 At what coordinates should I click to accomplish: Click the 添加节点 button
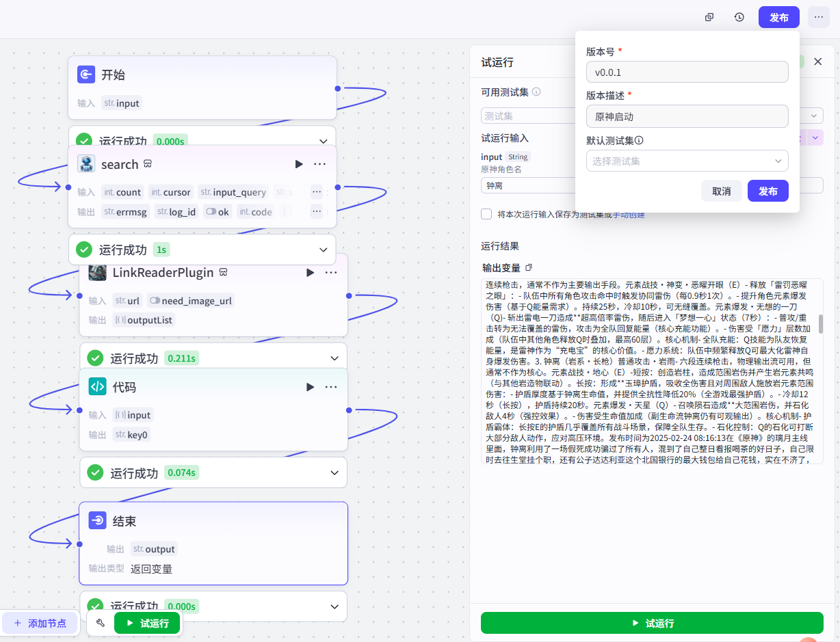tap(40, 623)
